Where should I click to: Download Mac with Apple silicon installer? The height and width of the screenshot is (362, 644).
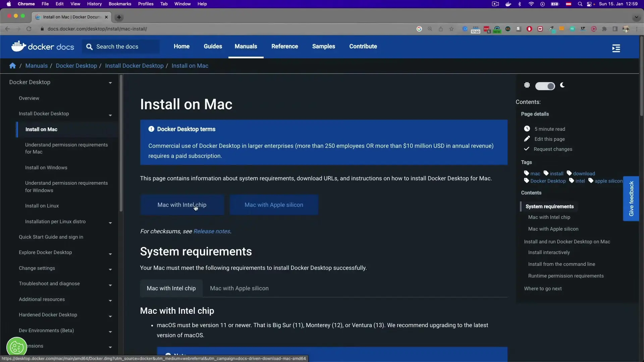pos(274,205)
